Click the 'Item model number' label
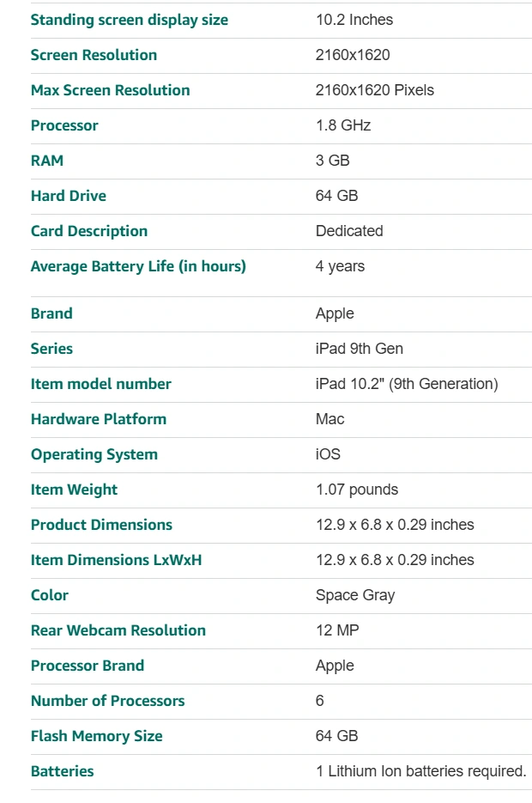The height and width of the screenshot is (803, 532). [100, 384]
